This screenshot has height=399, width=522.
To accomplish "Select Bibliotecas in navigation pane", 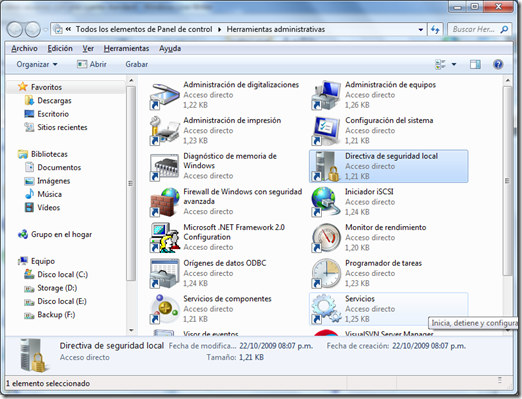I will click(x=49, y=154).
